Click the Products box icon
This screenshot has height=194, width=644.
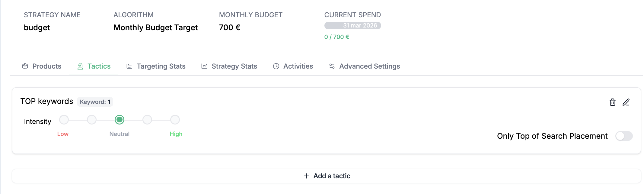pyautogui.click(x=25, y=66)
